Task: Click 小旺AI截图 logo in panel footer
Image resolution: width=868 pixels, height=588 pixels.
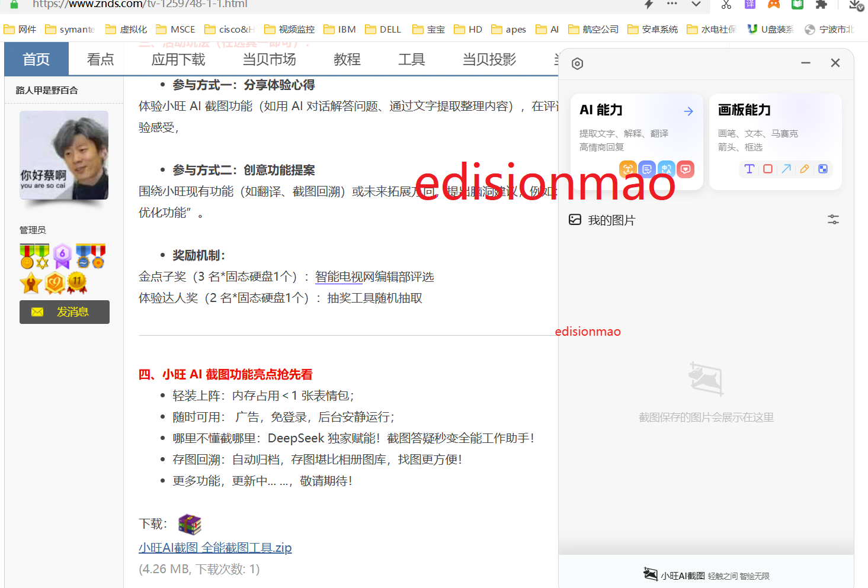Action: point(674,575)
